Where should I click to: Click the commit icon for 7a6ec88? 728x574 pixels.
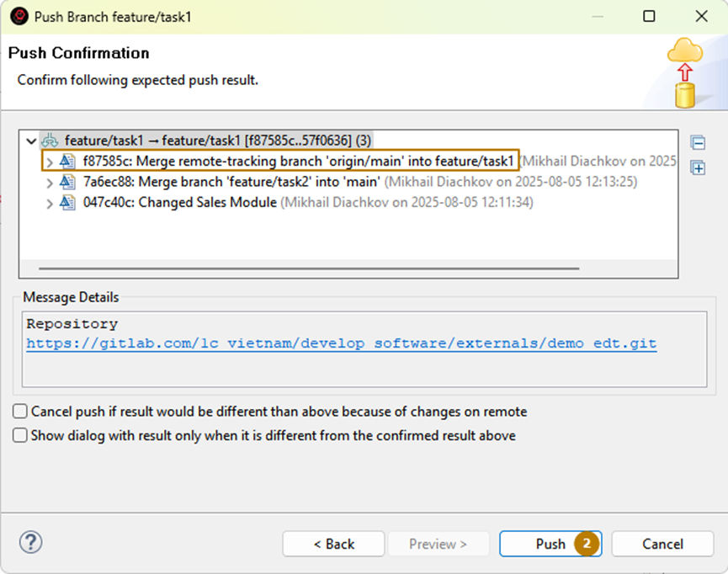coord(68,182)
